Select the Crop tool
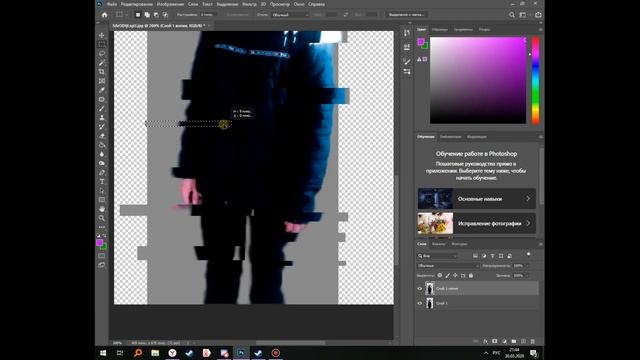This screenshot has height=360, width=640. tap(102, 72)
